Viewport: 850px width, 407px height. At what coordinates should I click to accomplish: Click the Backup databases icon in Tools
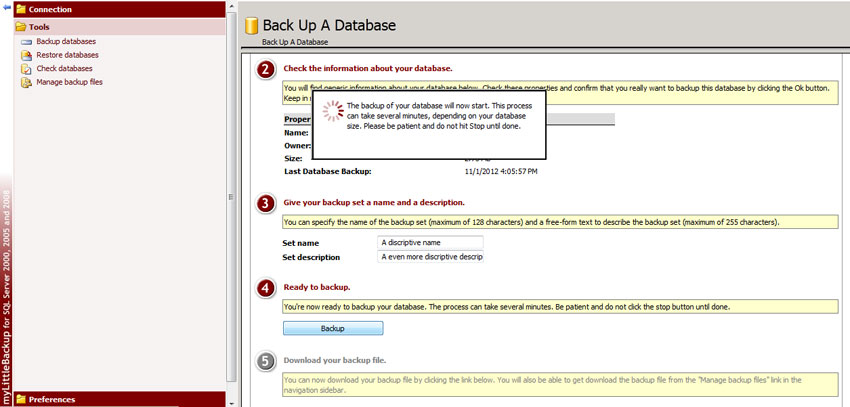[x=27, y=42]
